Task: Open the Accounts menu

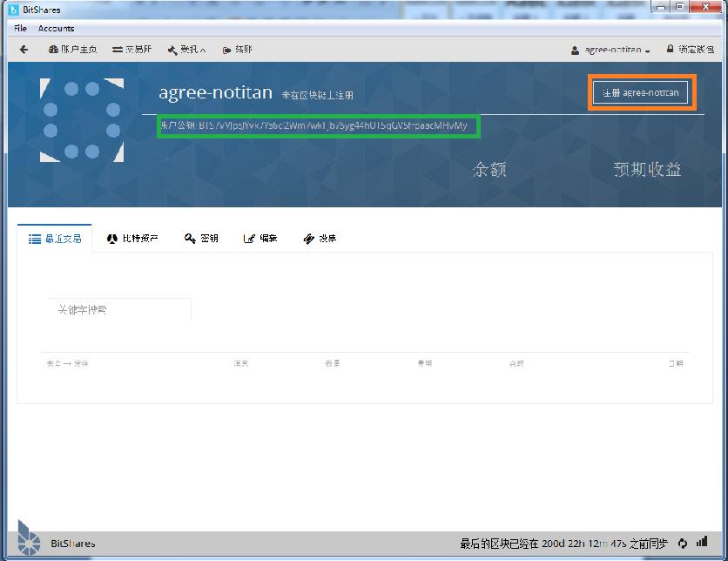Action: coord(55,27)
